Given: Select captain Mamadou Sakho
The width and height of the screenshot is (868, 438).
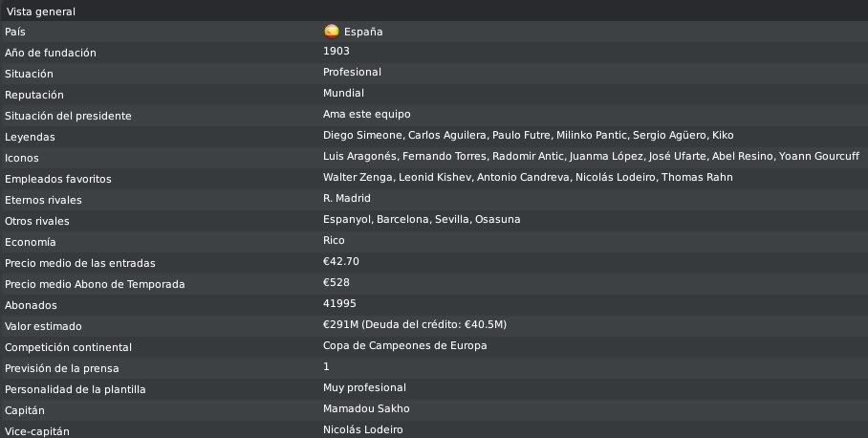Looking at the screenshot, I should 366,408.
